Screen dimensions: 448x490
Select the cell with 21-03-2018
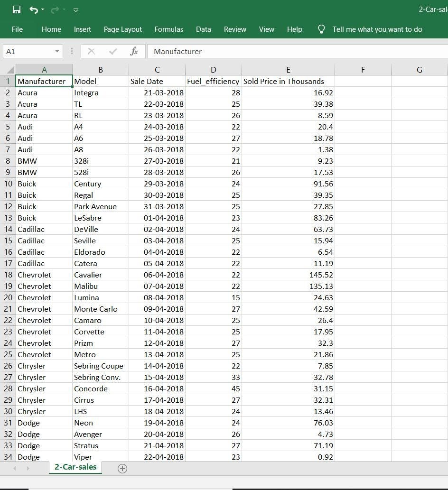coord(157,92)
